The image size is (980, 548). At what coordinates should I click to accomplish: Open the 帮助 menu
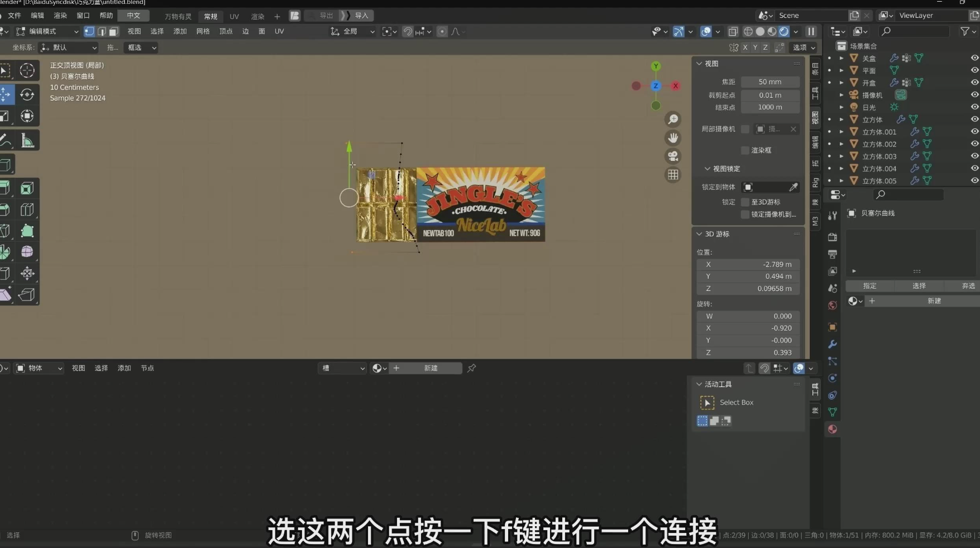pyautogui.click(x=106, y=16)
